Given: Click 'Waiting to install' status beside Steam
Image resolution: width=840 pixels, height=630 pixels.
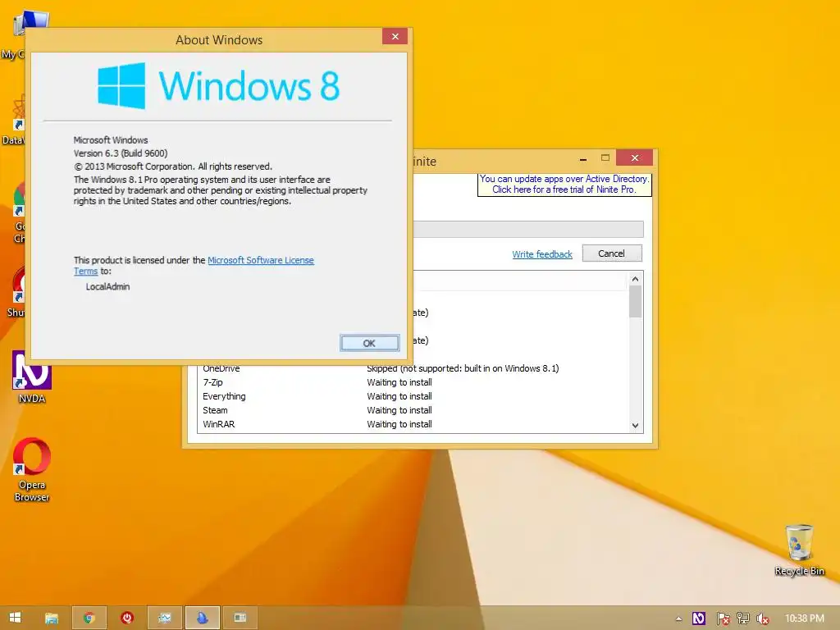Looking at the screenshot, I should click(x=399, y=410).
